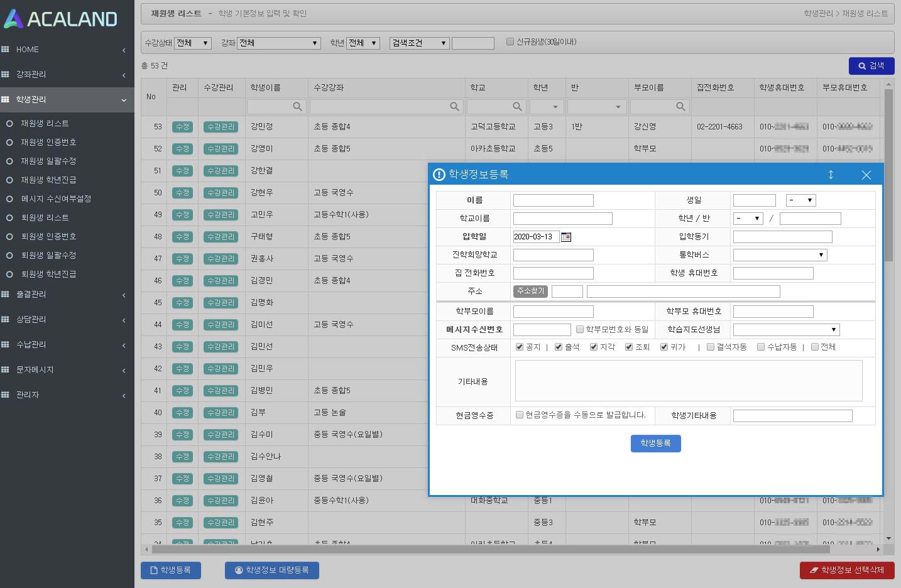Uncheck the 출석 SMS checkbox
This screenshot has height=588, width=901.
coord(559,347)
